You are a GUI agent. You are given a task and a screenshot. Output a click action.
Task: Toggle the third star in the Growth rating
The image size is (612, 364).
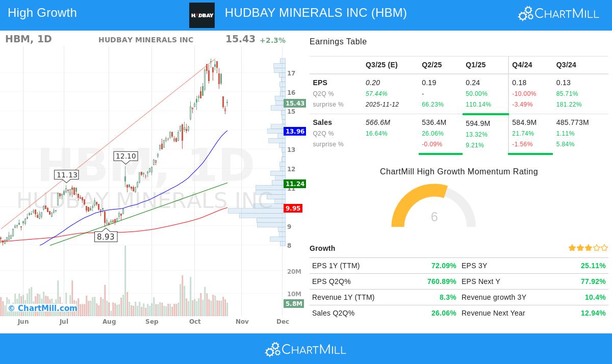click(588, 248)
